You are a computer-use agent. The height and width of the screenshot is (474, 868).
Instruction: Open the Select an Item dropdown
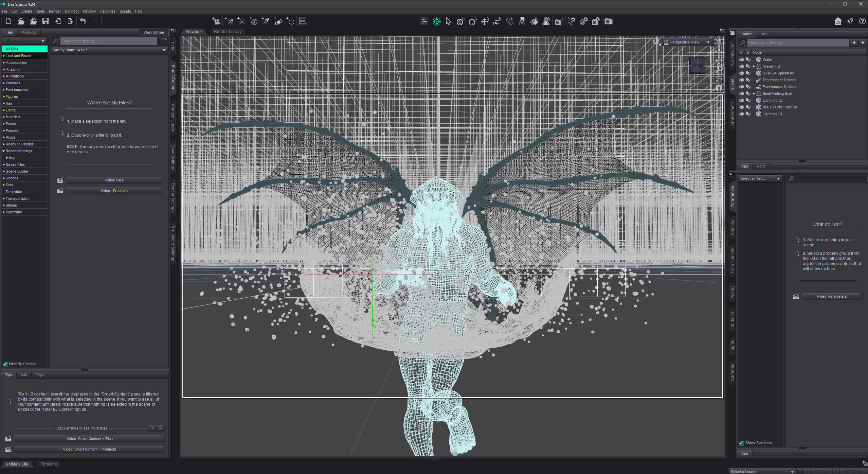tap(760, 178)
